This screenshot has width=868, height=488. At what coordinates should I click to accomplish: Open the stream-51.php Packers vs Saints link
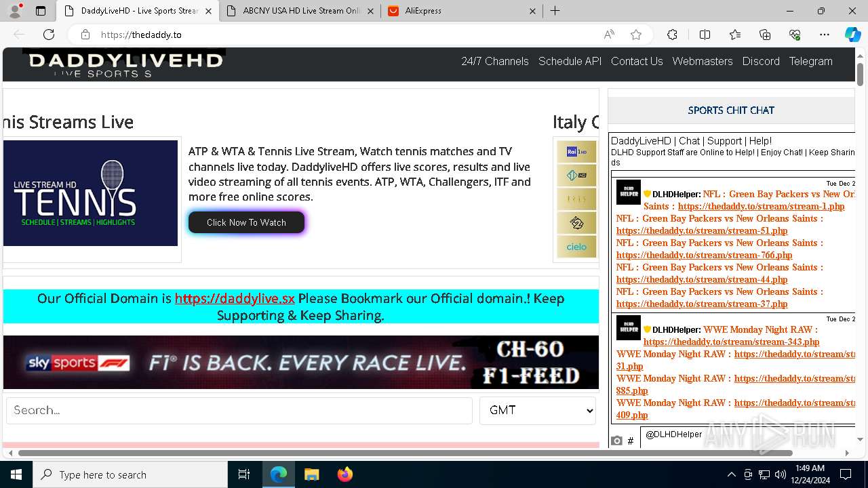click(702, 230)
